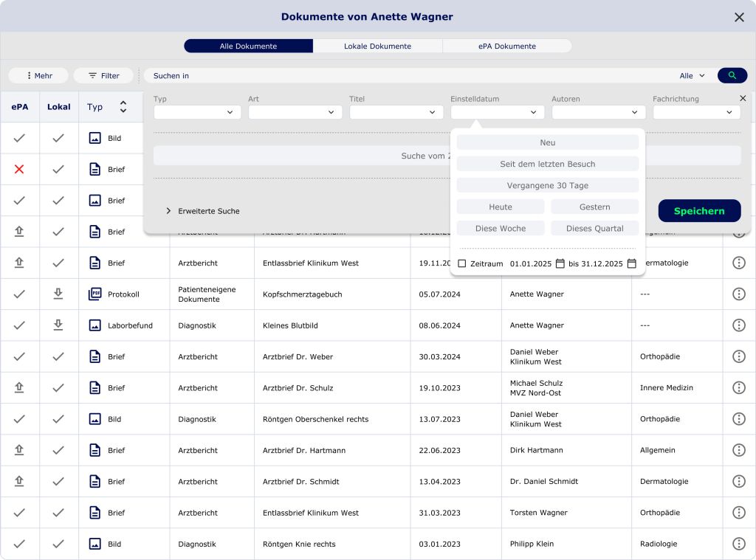This screenshot has width=756, height=560.
Task: Click the 'Suchen in' search field
Action: pyautogui.click(x=406, y=75)
